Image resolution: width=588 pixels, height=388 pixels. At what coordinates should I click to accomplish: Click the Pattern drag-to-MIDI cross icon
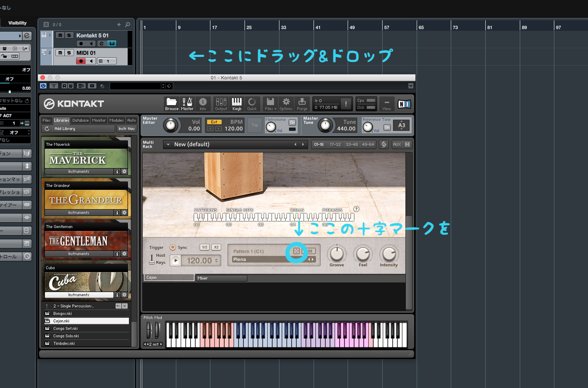(x=296, y=251)
